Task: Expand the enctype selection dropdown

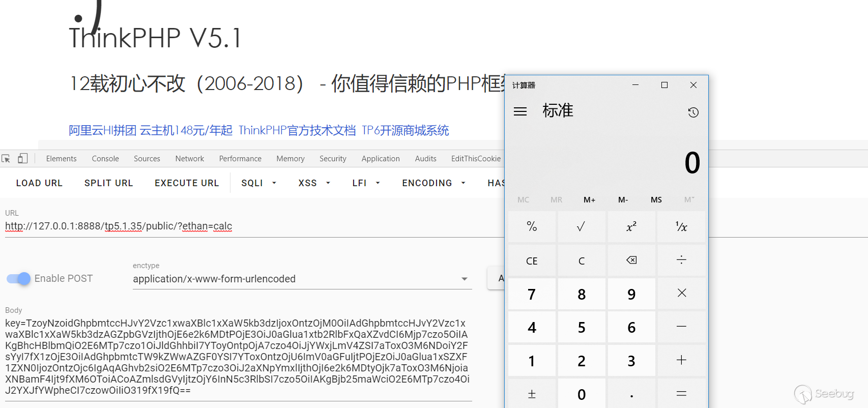Action: (x=302, y=279)
